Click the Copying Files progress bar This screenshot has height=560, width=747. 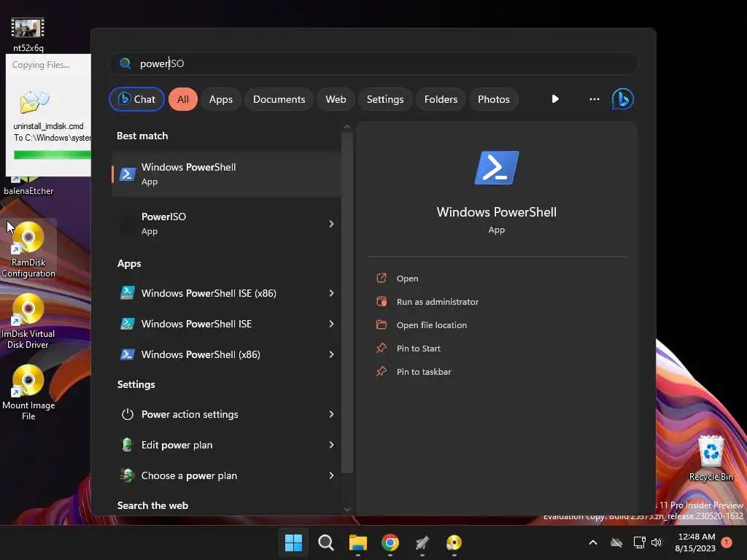52,155
